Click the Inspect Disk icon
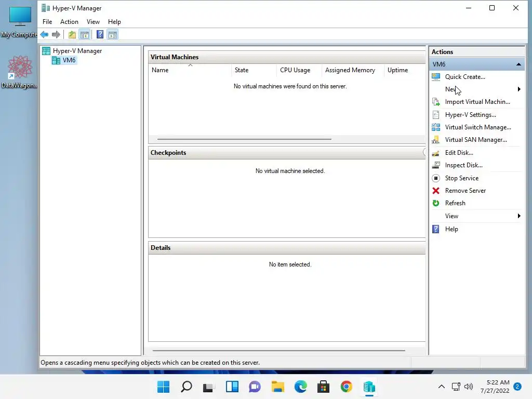The height and width of the screenshot is (399, 532). (436, 165)
